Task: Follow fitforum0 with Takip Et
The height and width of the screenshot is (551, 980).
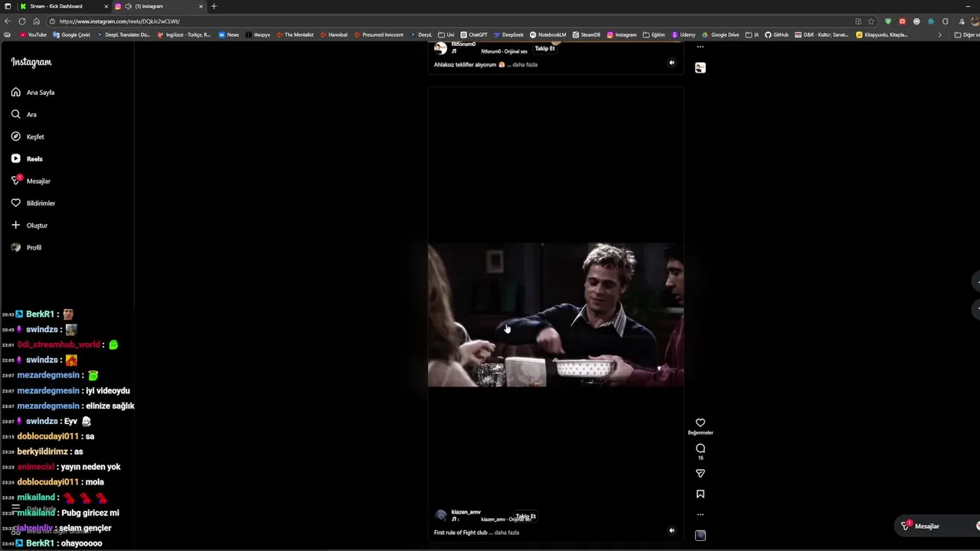Action: (545, 48)
